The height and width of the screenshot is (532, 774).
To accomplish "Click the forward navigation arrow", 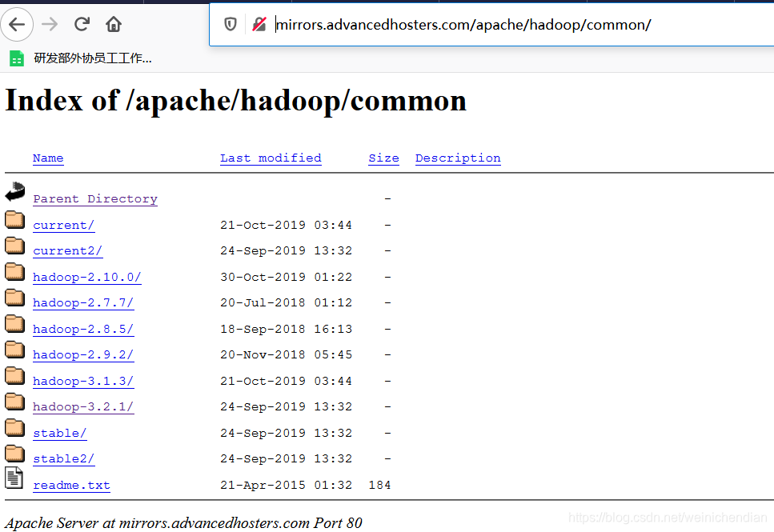I will click(x=50, y=25).
